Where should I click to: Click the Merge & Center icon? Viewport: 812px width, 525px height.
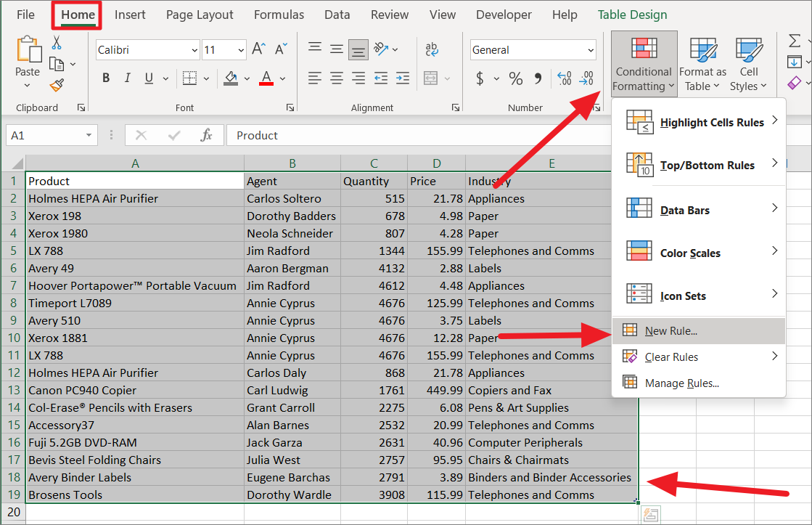point(431,78)
